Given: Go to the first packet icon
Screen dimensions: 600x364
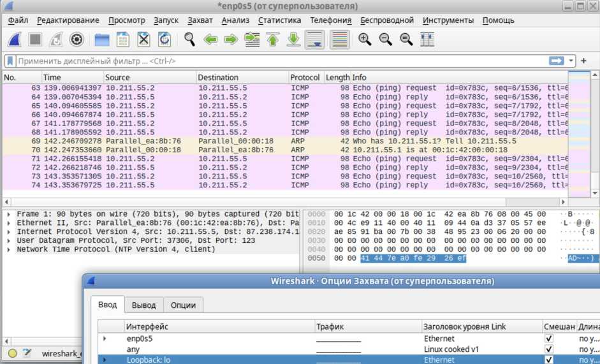Looking at the screenshot, I should (273, 40).
